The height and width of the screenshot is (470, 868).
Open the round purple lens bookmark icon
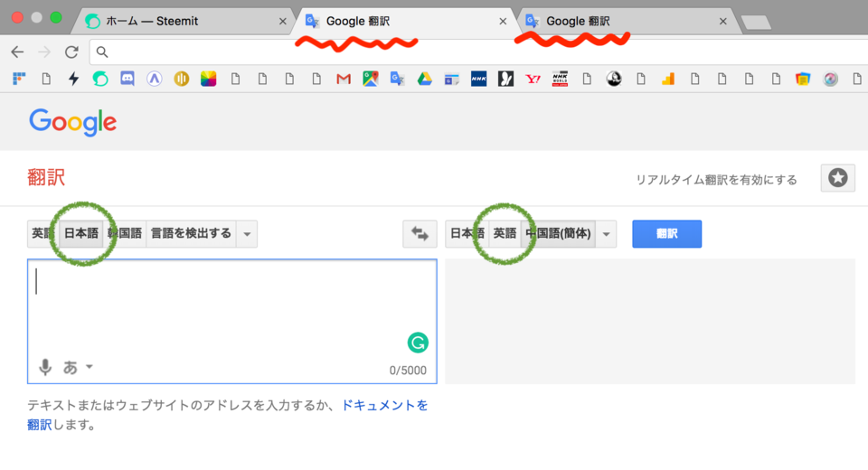[830, 80]
